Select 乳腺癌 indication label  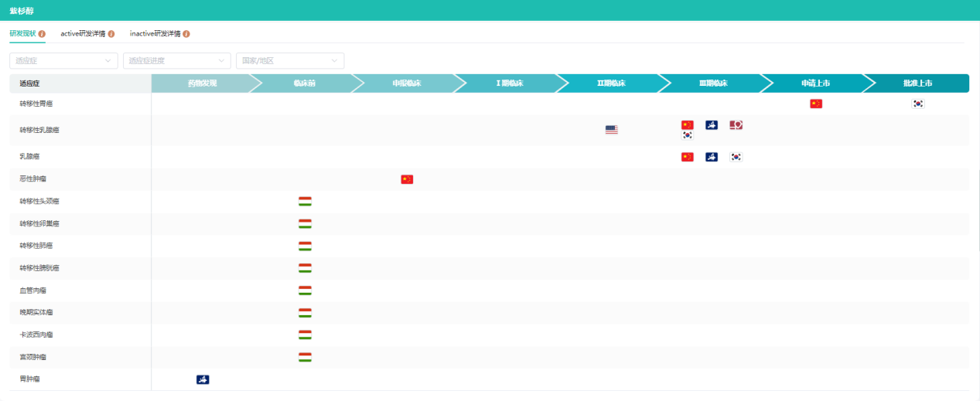tap(30, 157)
